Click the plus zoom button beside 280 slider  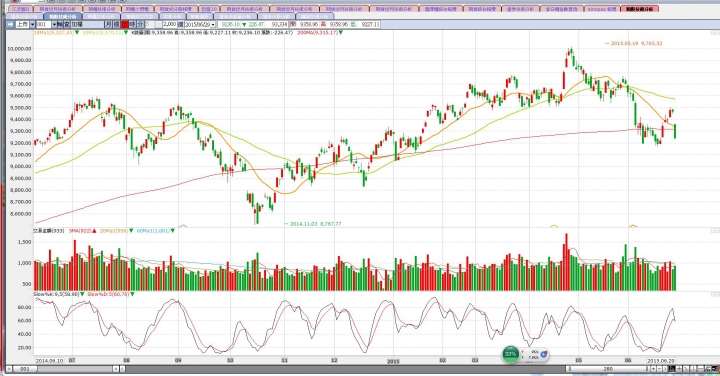point(653,369)
